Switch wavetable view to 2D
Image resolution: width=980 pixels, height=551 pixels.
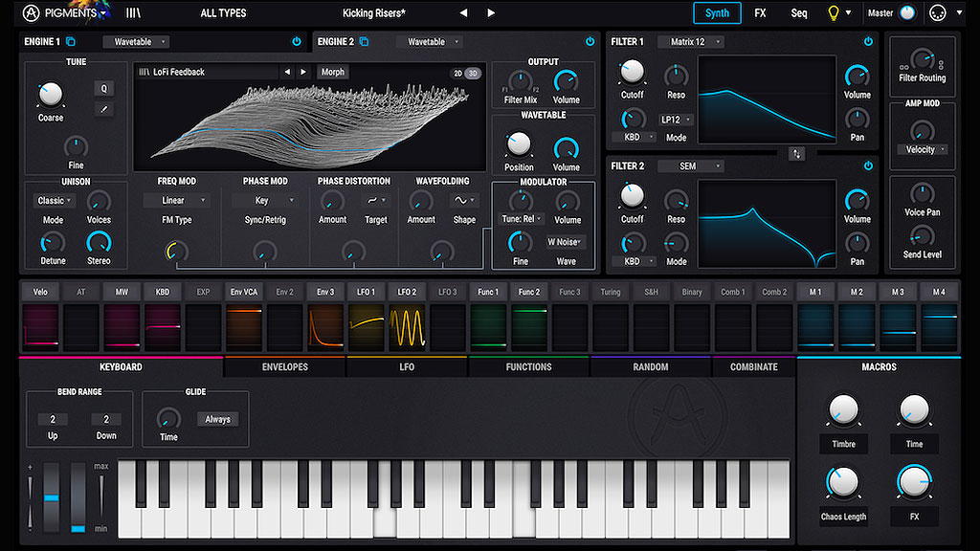[457, 73]
